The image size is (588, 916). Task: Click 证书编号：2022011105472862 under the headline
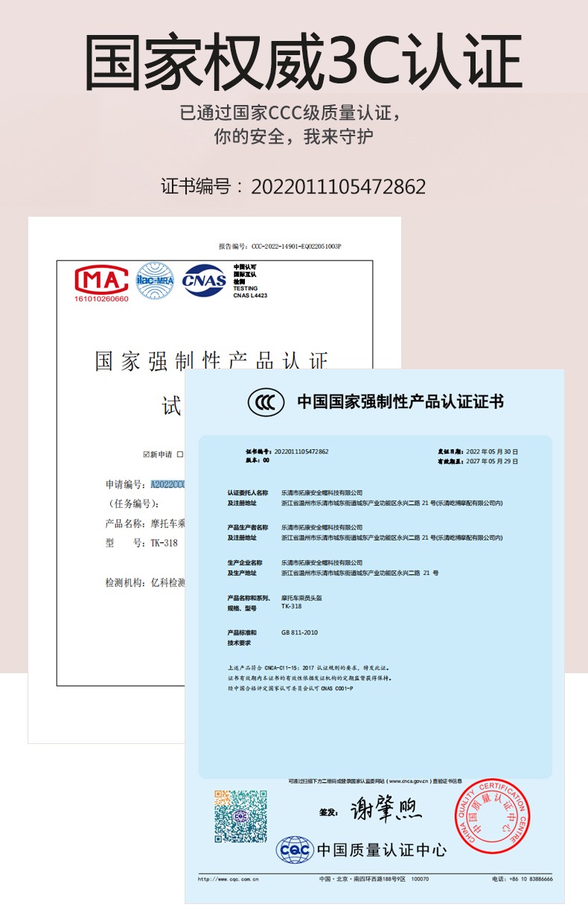click(294, 186)
